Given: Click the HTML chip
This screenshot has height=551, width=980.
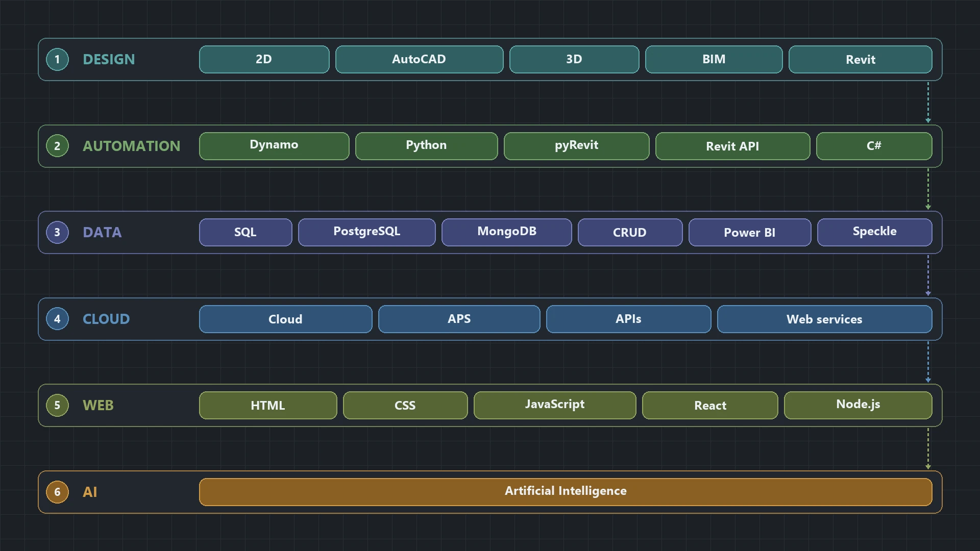Looking at the screenshot, I should [268, 405].
